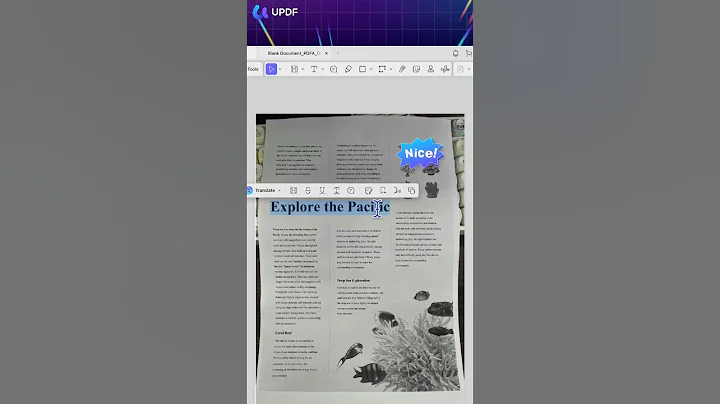Expand the text tool dropdown arrow

tap(322, 69)
